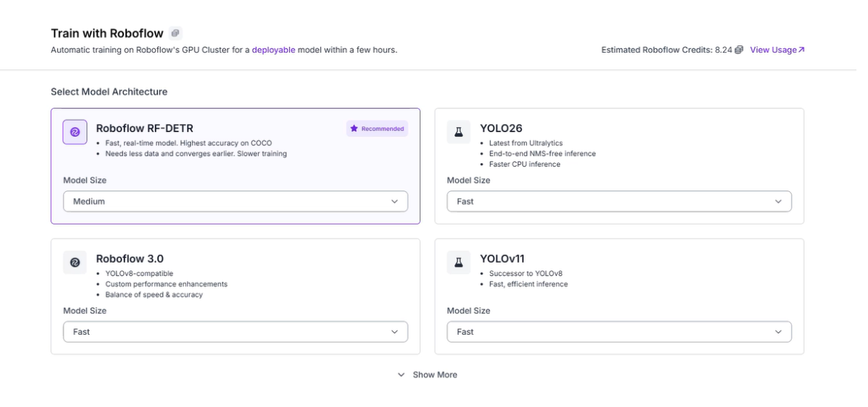Click the credits stack icon beside 8.24

click(x=739, y=50)
